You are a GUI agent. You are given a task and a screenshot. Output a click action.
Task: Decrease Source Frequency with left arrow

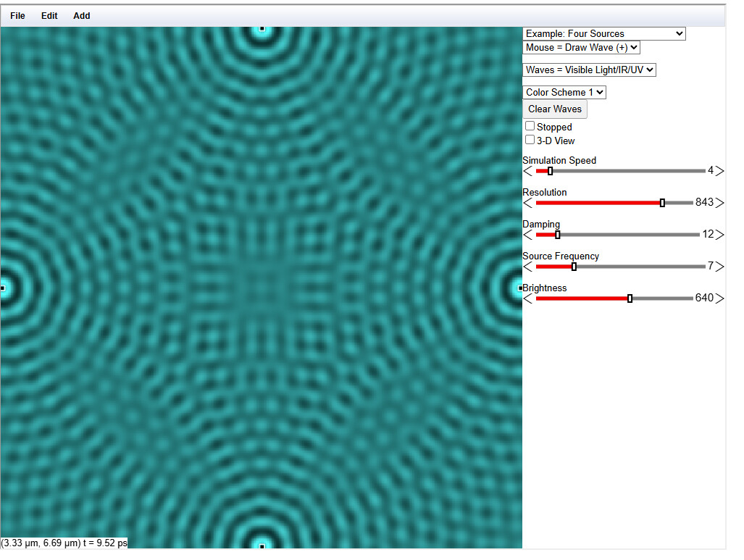(x=527, y=267)
